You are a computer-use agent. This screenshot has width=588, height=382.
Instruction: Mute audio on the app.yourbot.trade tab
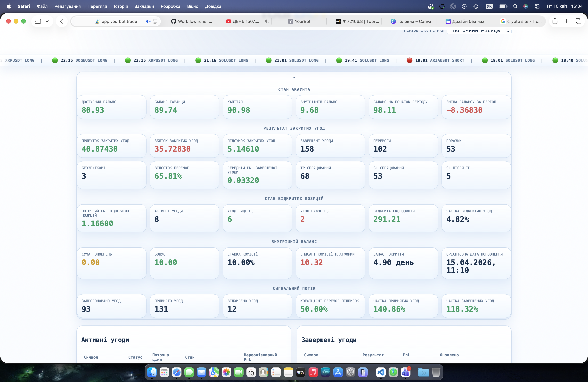click(x=148, y=21)
